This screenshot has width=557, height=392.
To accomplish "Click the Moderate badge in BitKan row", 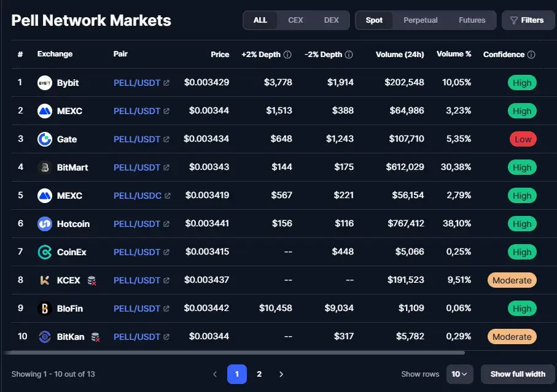I will click(x=512, y=337).
